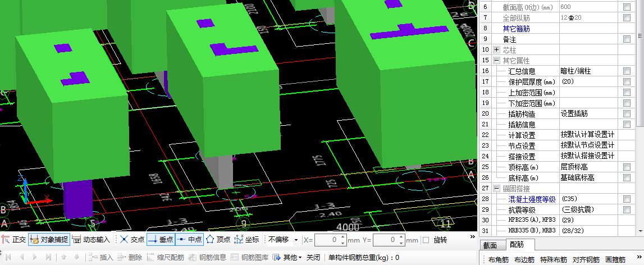The width and height of the screenshot is (644, 265).
Task: Click 特殊布筋 special rebar button
Action: click(553, 259)
